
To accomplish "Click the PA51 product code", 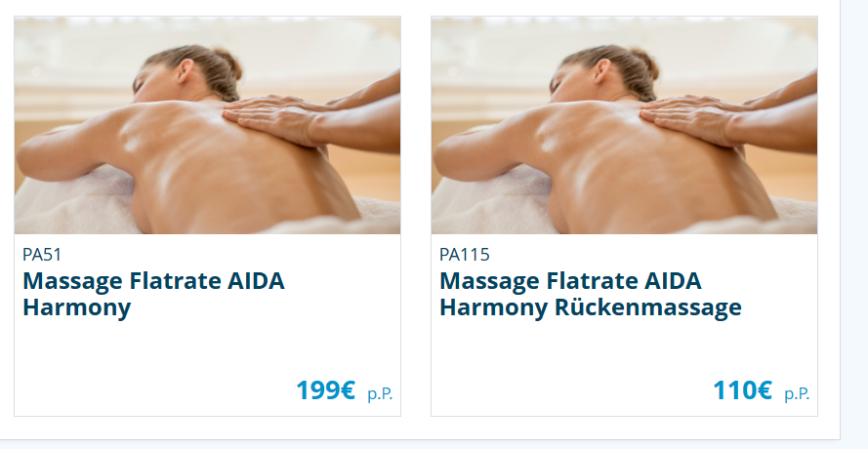I will pos(42,255).
